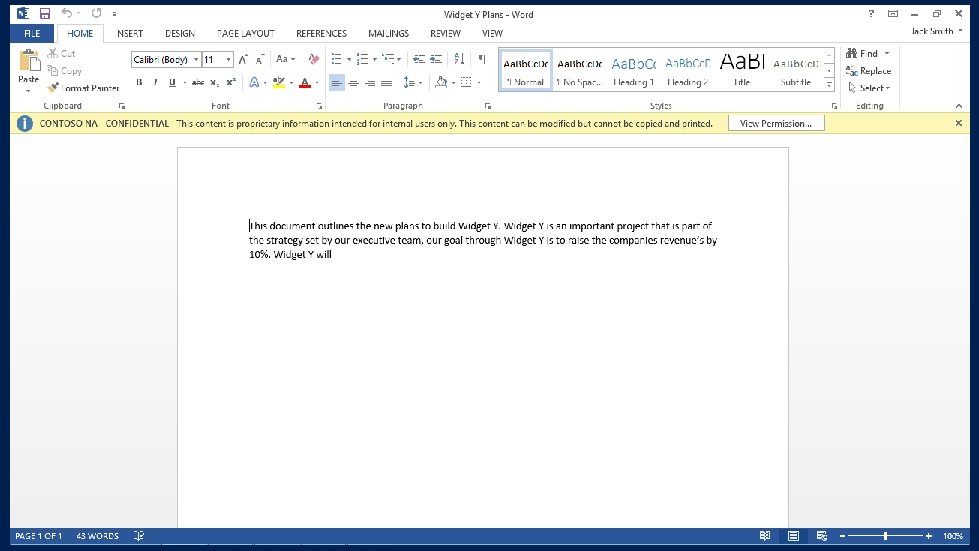Toggle Align Left paragraph alignment
This screenshot has width=979, height=551.
pyautogui.click(x=337, y=82)
